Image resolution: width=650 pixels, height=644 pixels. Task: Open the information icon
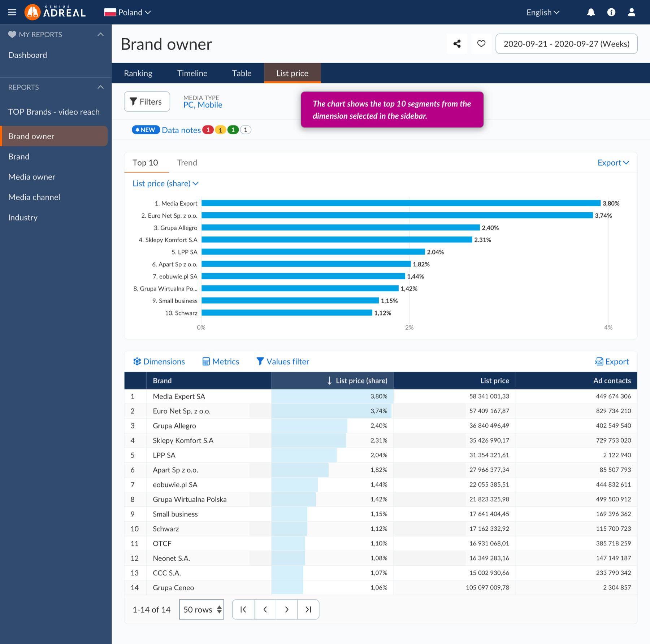click(611, 12)
